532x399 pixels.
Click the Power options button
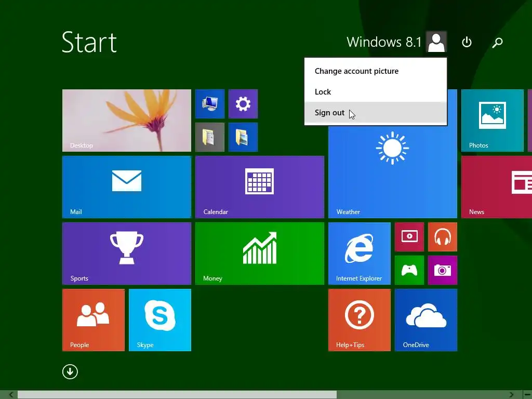point(467,42)
